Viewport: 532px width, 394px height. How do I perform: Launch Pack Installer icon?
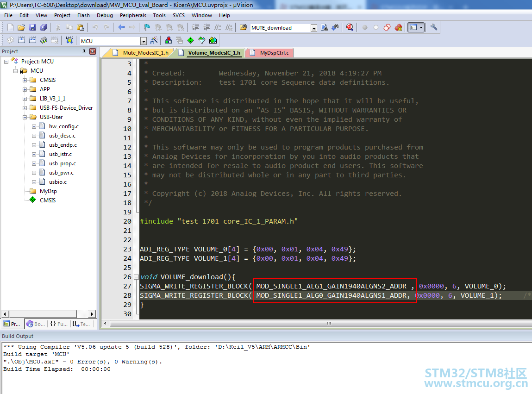tap(213, 40)
